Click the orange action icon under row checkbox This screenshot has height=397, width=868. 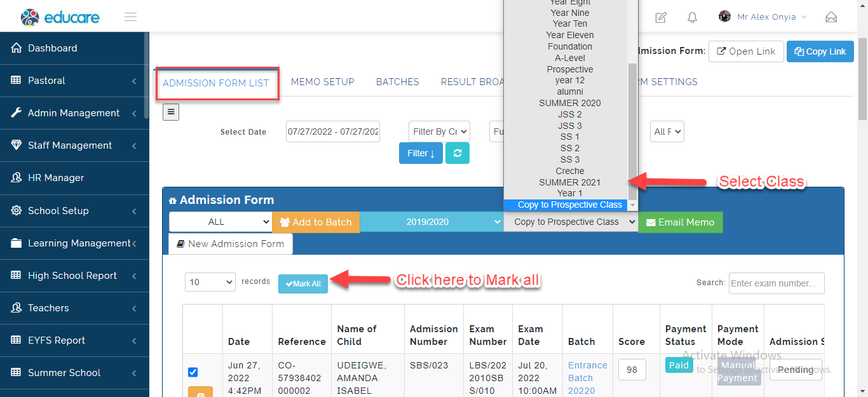200,392
